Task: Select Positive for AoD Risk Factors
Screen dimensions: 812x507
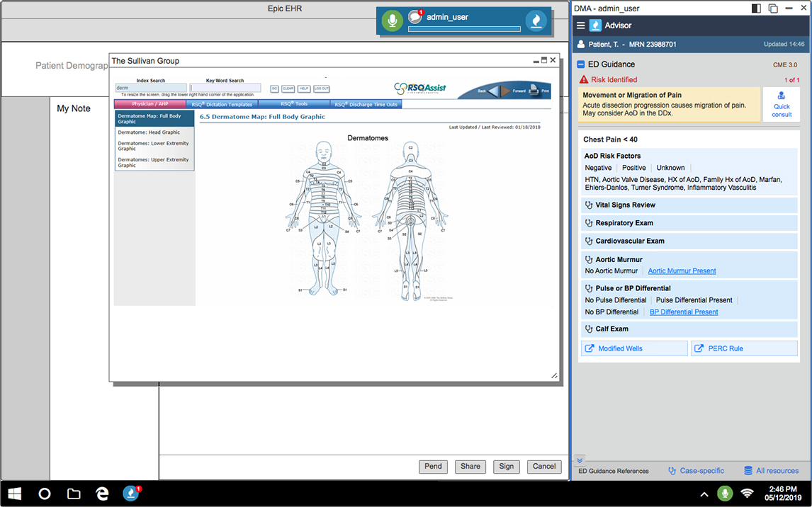Action: tap(634, 168)
